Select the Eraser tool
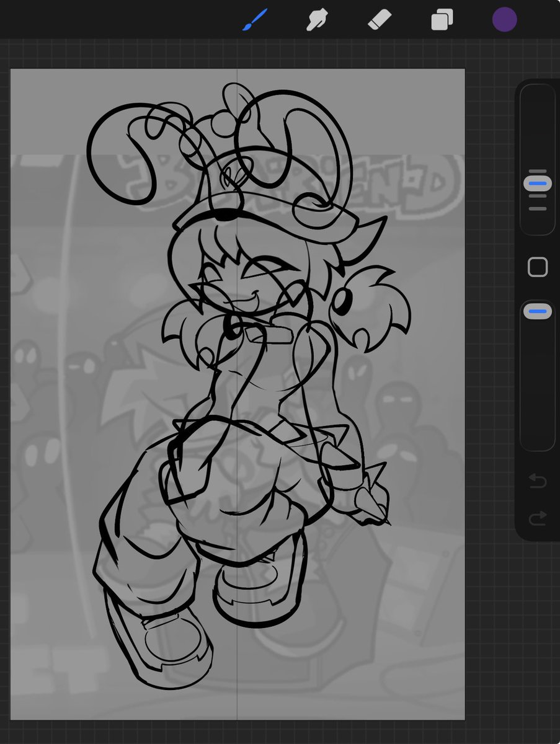The image size is (560, 744). click(379, 20)
